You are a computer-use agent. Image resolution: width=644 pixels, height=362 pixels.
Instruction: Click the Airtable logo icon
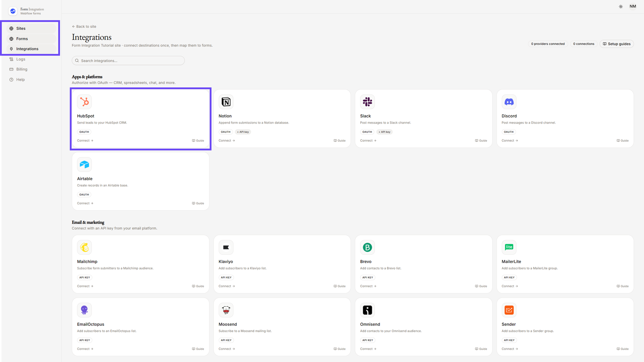click(85, 165)
